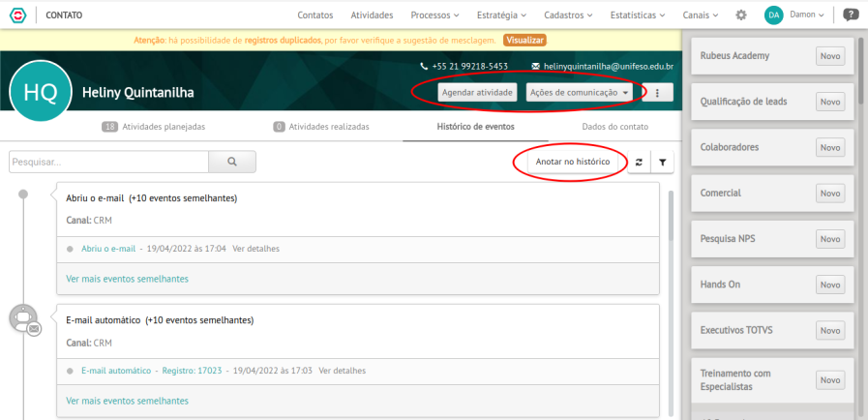Click Novo for Colaboradores
The image size is (868, 420).
point(830,148)
